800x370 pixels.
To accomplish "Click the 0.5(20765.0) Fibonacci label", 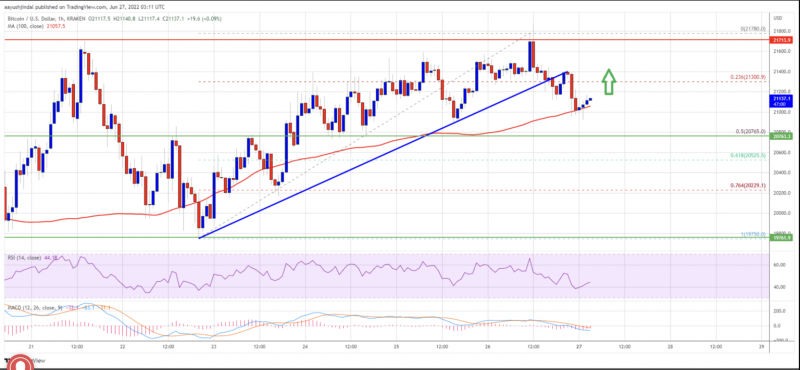I will click(x=749, y=132).
